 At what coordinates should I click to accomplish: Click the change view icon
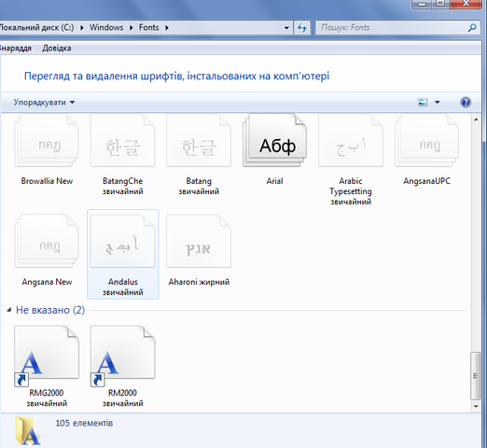click(x=423, y=102)
